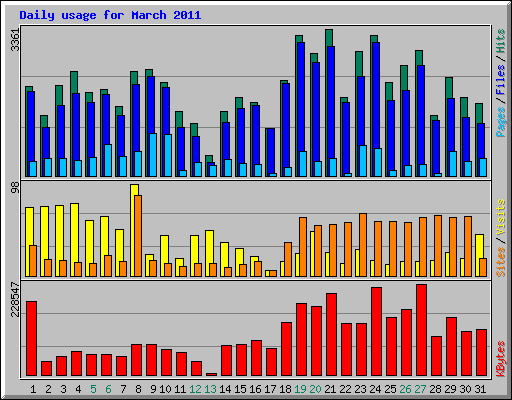Click the red KBytes bar for day 27

[421, 330]
